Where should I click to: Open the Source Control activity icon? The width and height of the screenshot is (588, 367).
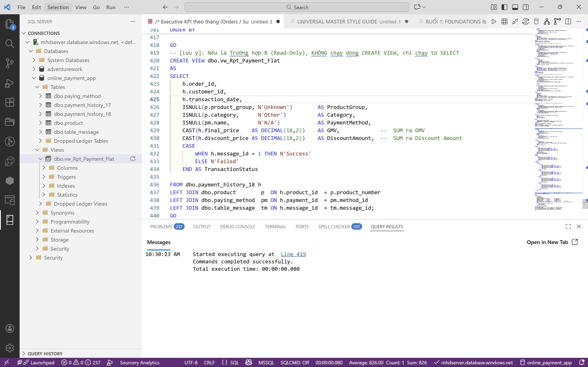(x=10, y=63)
